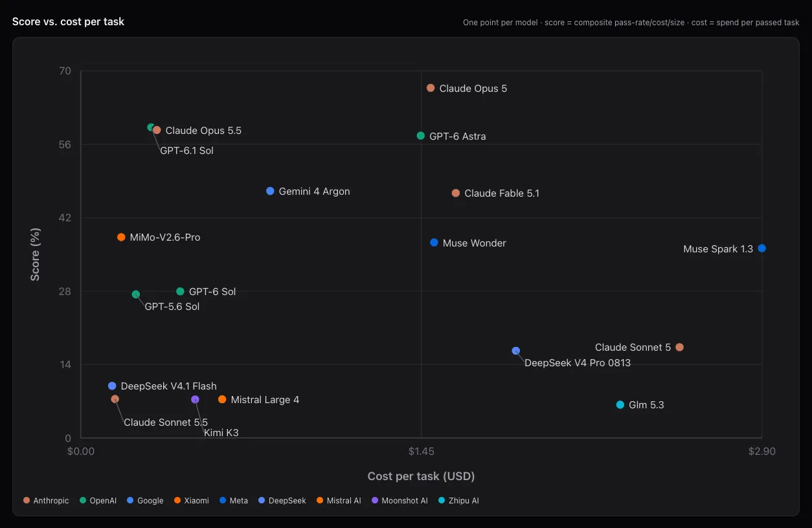
Task: Click the Claude Fable 5.1 data point
Action: (456, 193)
